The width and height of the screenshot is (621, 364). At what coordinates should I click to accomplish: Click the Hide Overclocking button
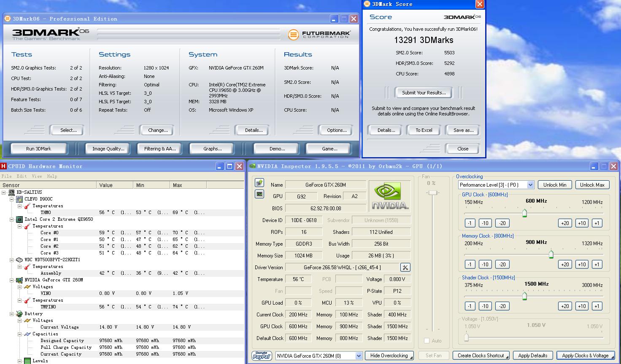click(389, 356)
